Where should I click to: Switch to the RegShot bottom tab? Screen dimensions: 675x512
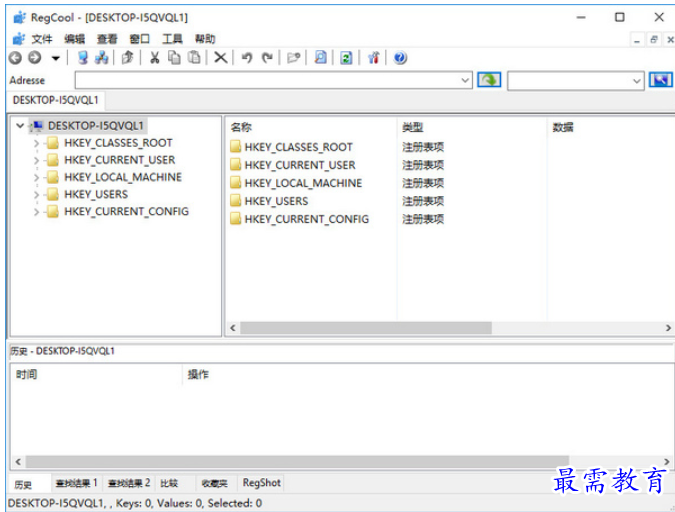(x=261, y=483)
